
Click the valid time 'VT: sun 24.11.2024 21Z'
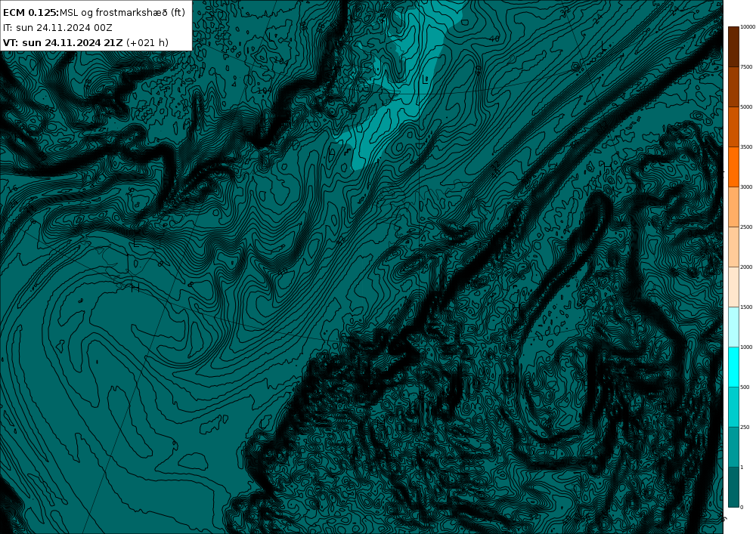(64, 43)
